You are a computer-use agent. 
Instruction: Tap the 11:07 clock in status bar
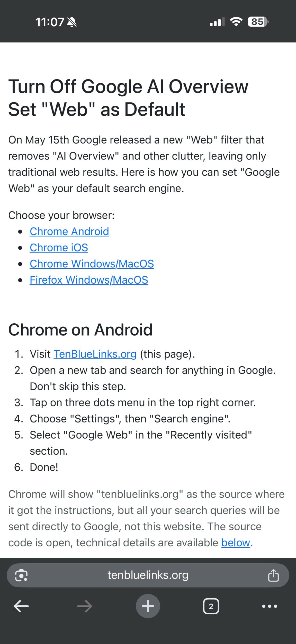click(50, 22)
